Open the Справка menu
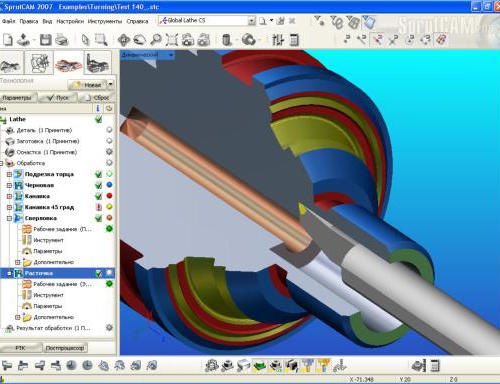This screenshot has width=500, height=384. click(137, 21)
